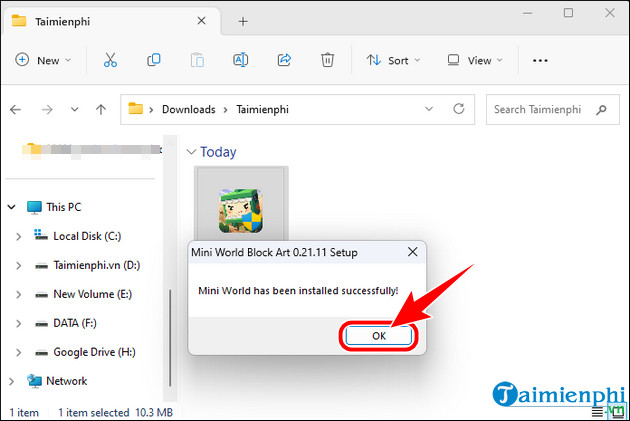
Task: Collapse the Today group
Action: (191, 152)
